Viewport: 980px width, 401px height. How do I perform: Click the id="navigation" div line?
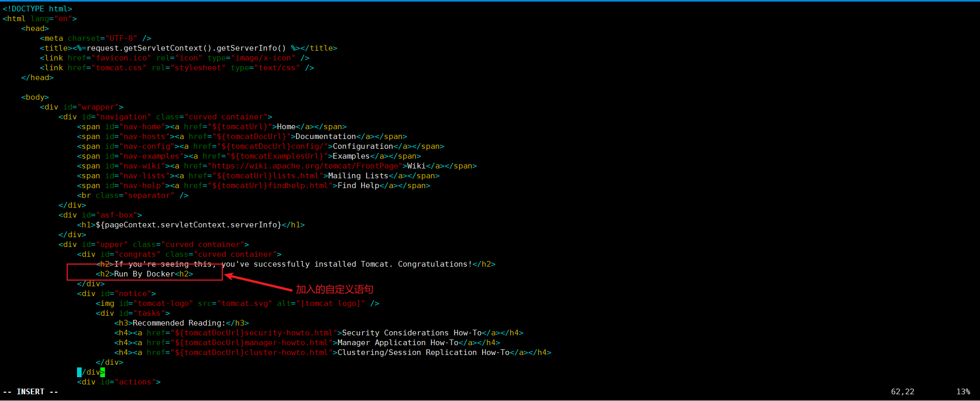pos(165,117)
